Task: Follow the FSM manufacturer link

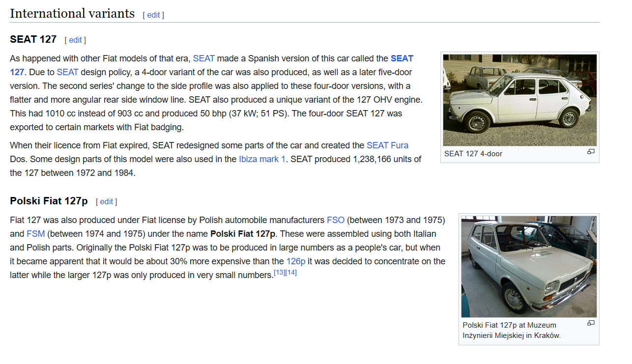Action: [x=36, y=234]
